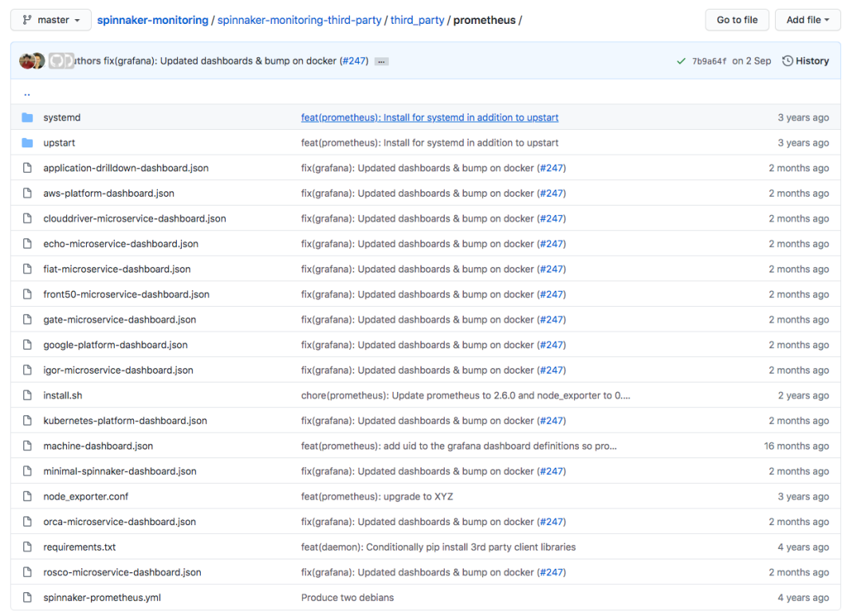
Task: Click the Go to file button
Action: click(x=737, y=20)
